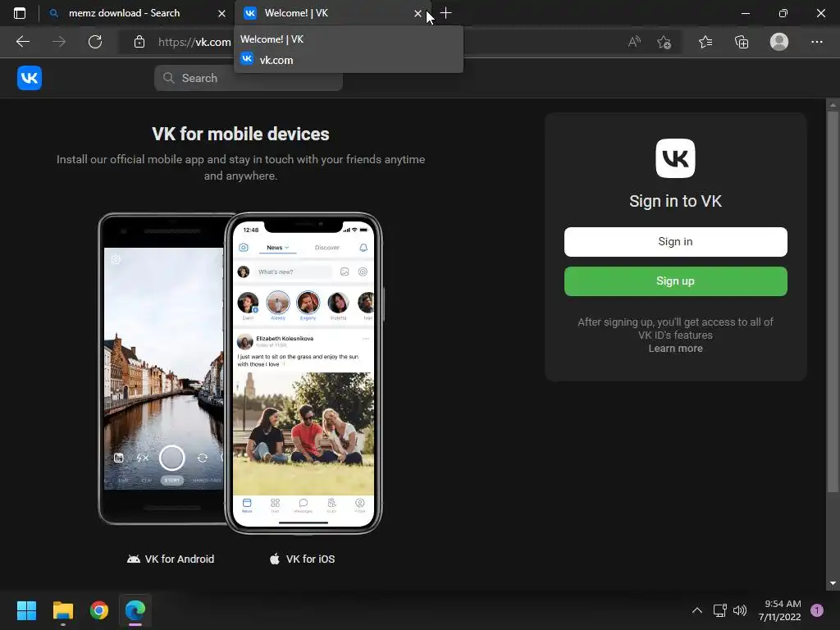Focus the VK Search field
Screen dimensions: 840x630
[249, 78]
